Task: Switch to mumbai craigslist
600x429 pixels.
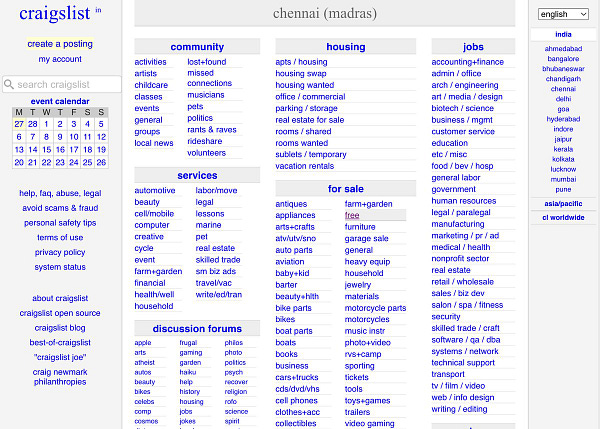Action: click(563, 179)
